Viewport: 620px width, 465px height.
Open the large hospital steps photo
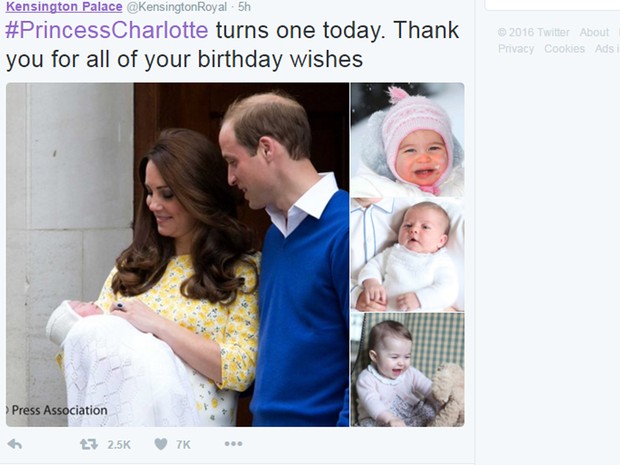pyautogui.click(x=178, y=255)
